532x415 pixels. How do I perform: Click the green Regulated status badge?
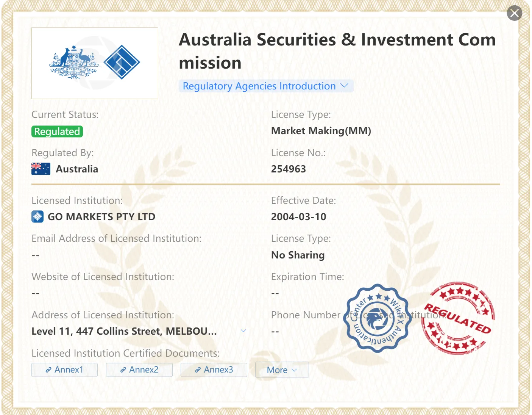click(57, 132)
